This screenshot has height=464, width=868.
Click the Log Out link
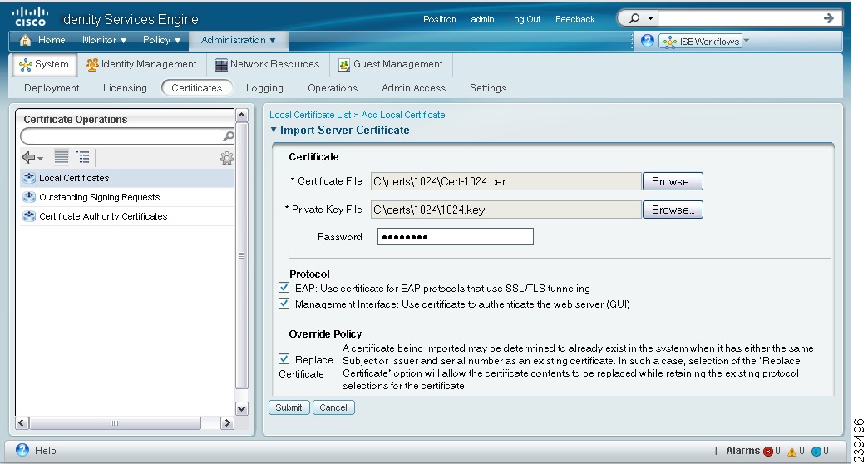click(x=525, y=19)
